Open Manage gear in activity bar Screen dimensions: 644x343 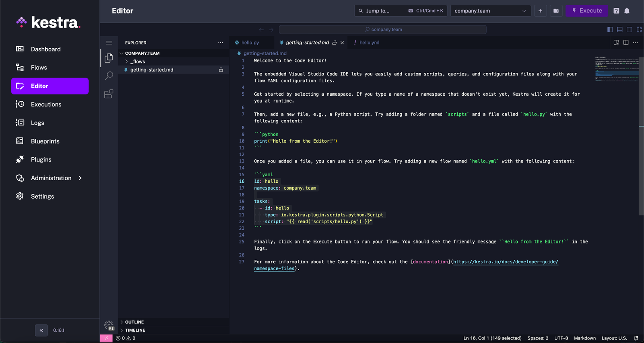click(109, 325)
